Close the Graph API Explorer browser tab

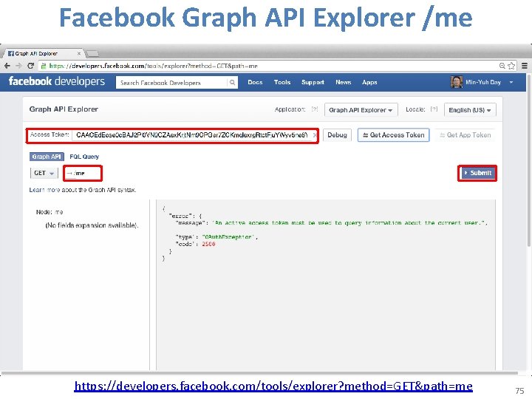tap(79, 54)
